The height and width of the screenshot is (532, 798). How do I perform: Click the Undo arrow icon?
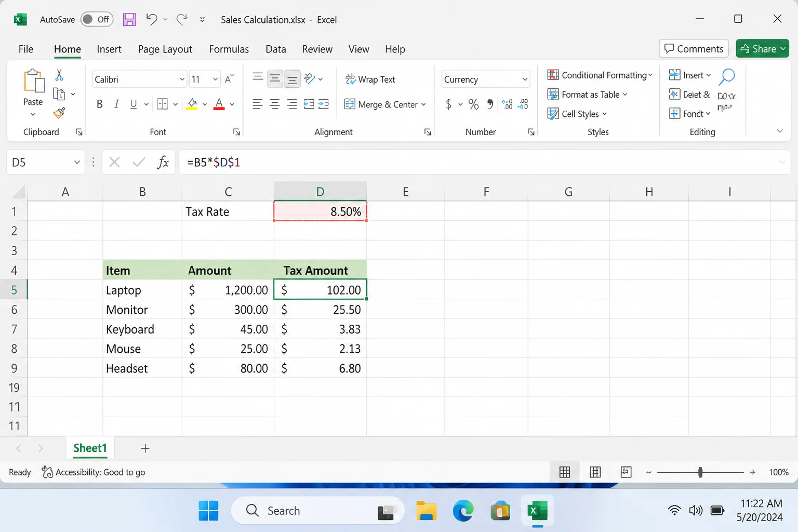pos(151,19)
